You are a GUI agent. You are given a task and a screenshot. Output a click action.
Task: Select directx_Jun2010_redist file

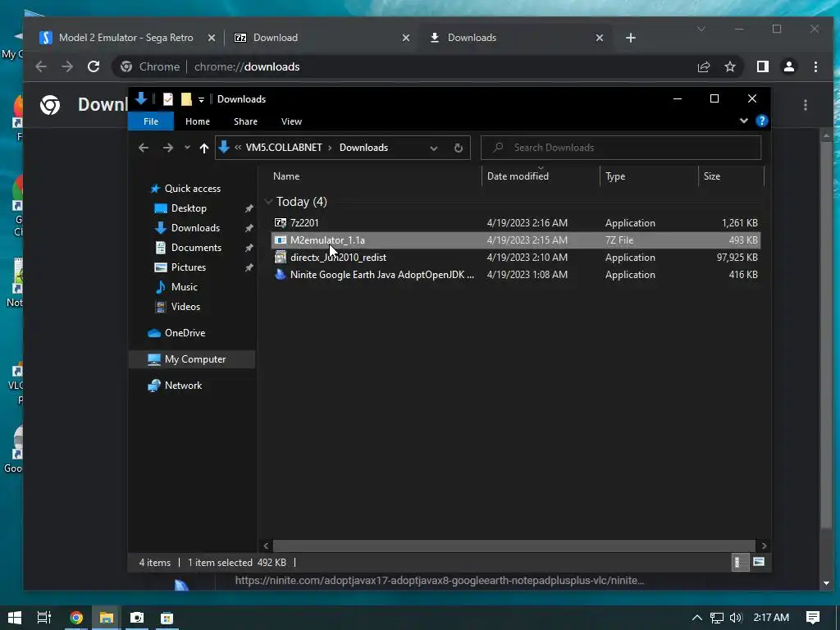pyautogui.click(x=338, y=258)
